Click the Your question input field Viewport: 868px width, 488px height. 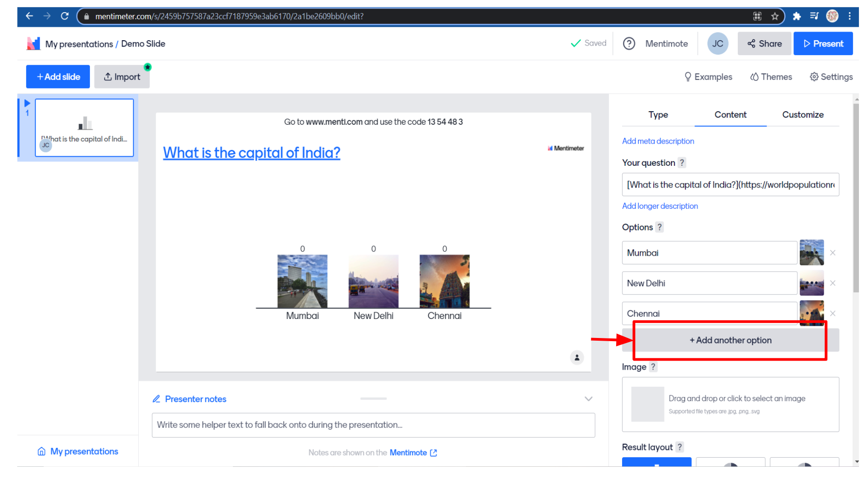[x=730, y=185]
